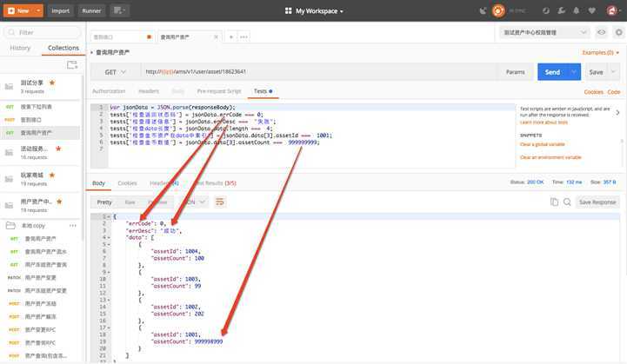The image size is (627, 364).
Task: Open the manage environments gear icon
Action: (618, 32)
